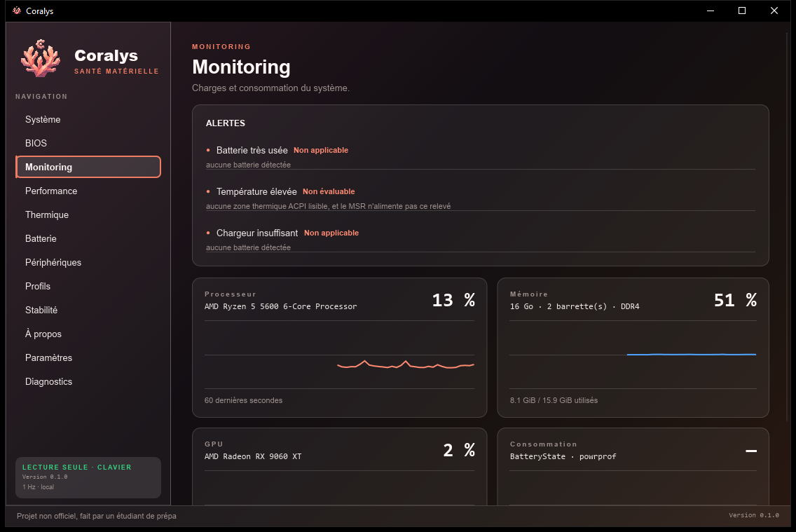Go to the Stabilité page

pos(88,311)
